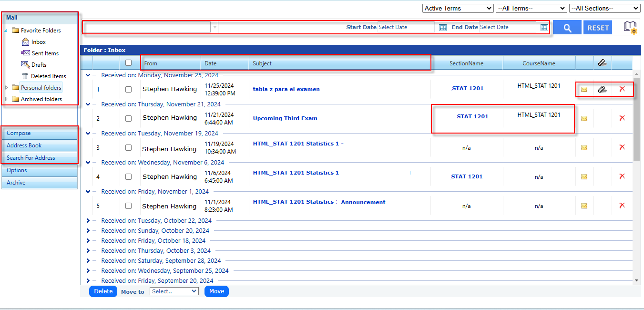
Task: Click envelope icon for Upcoming Third Exam message
Action: (584, 118)
